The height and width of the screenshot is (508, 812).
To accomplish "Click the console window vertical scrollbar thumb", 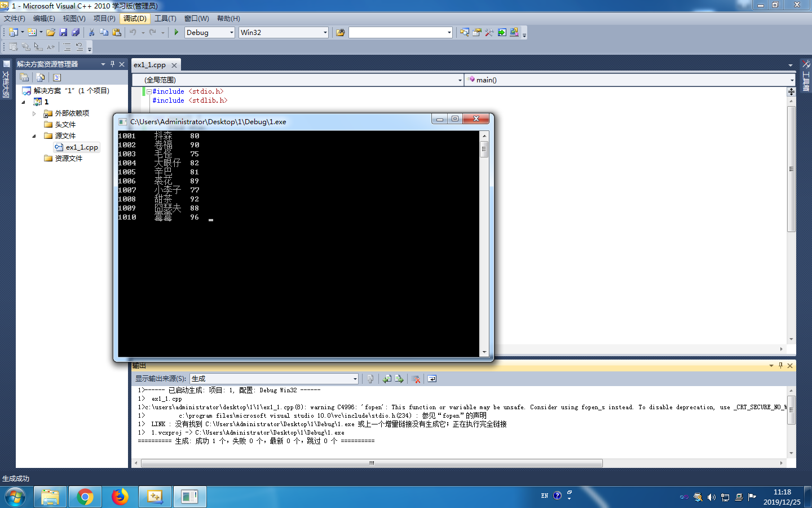I will point(484,150).
